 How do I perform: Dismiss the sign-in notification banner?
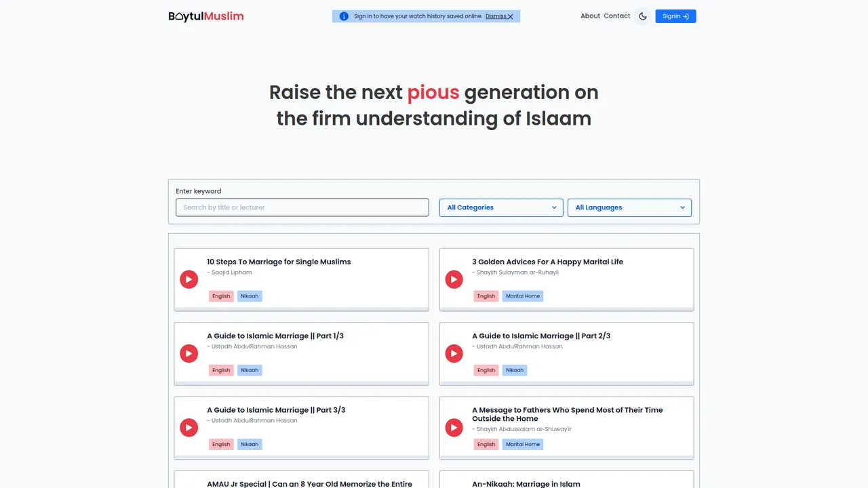tap(499, 16)
